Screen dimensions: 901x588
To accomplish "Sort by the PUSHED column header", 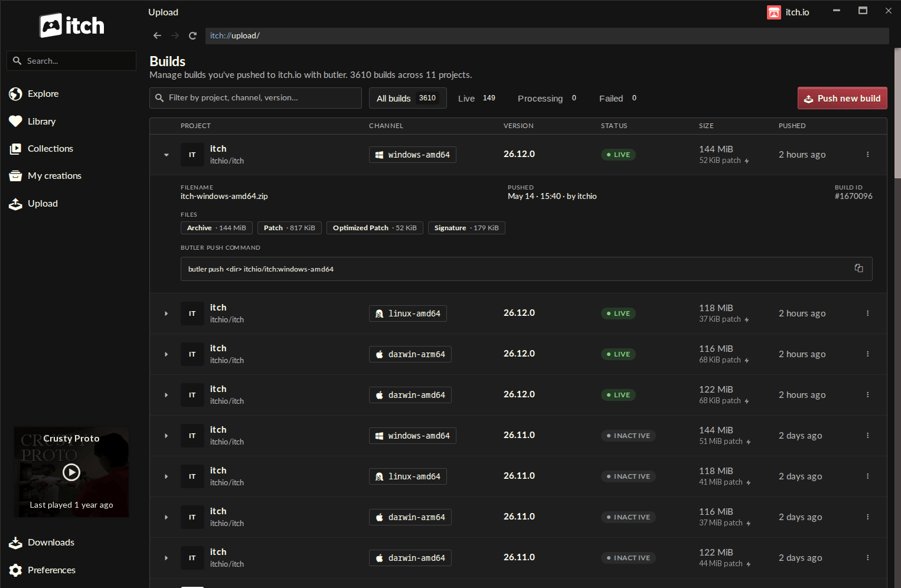I will (x=792, y=126).
